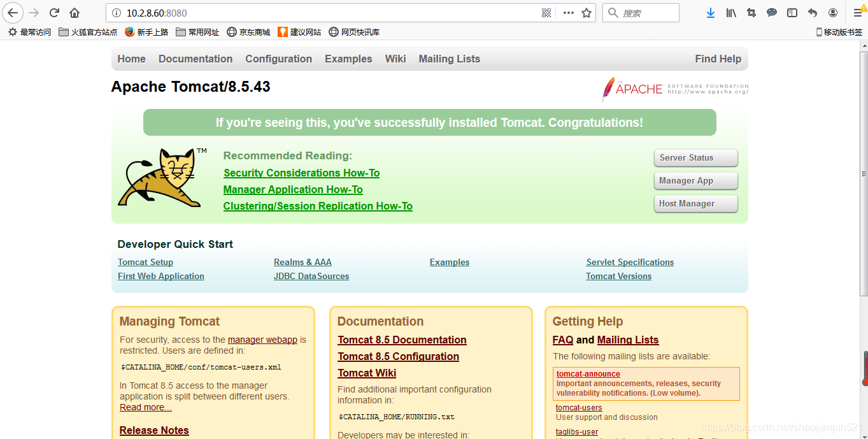Screen dimensions: 868x439
Task: Click the Apache Software Foundation logo
Action: coord(675,89)
